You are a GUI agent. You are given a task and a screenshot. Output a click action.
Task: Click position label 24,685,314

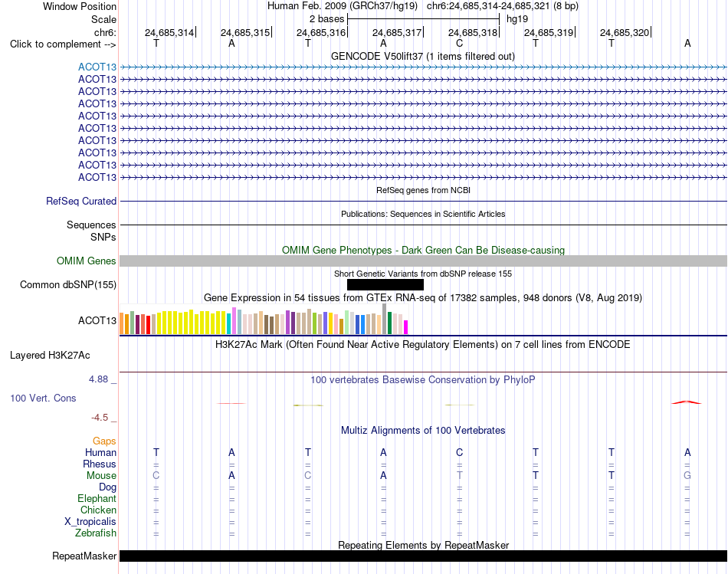[169, 32]
